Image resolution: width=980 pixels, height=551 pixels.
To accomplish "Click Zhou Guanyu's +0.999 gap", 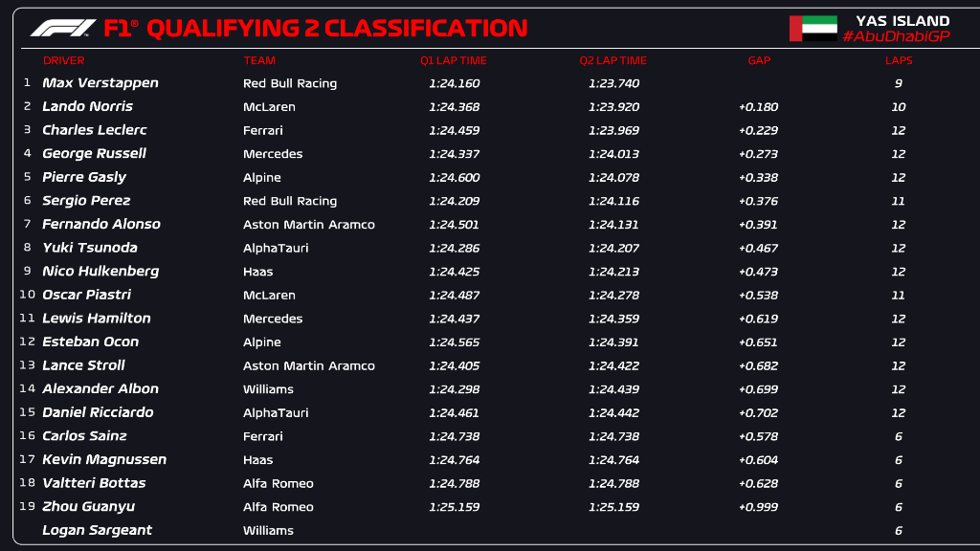I will pyautogui.click(x=758, y=507).
